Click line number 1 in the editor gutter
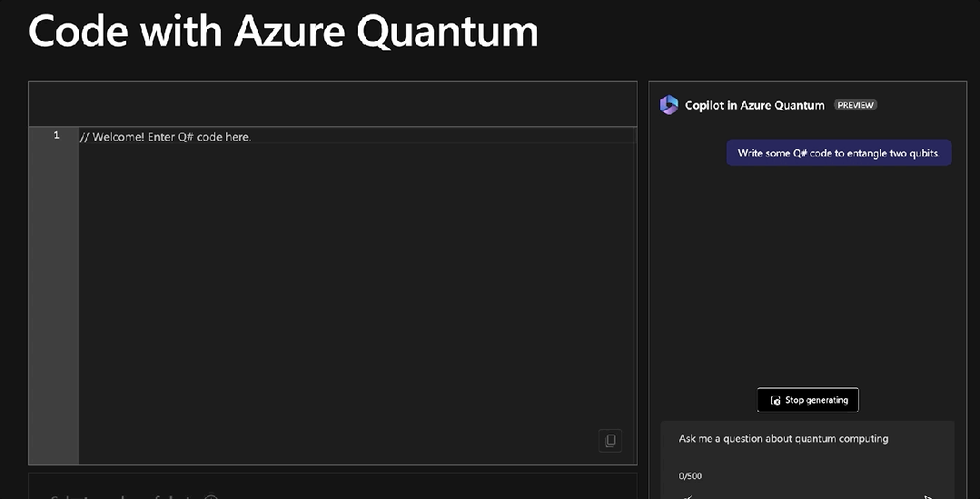Viewport: 980px width, 499px height. tap(56, 135)
